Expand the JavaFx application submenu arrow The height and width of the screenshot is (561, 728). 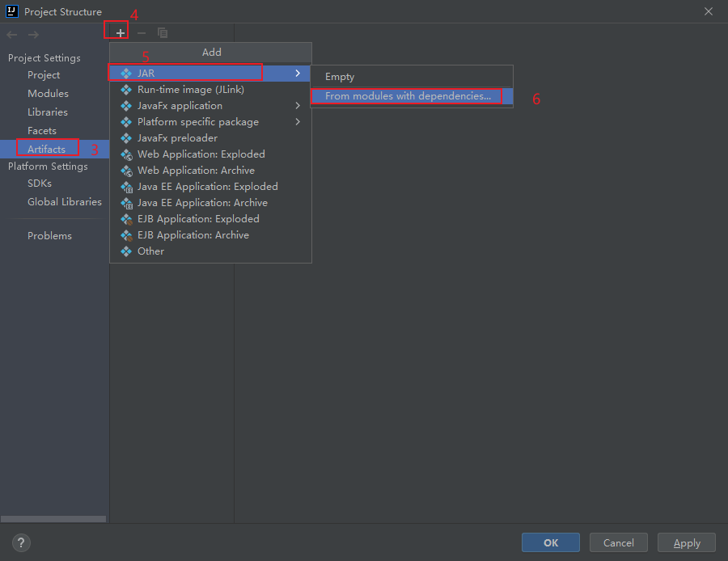[298, 106]
